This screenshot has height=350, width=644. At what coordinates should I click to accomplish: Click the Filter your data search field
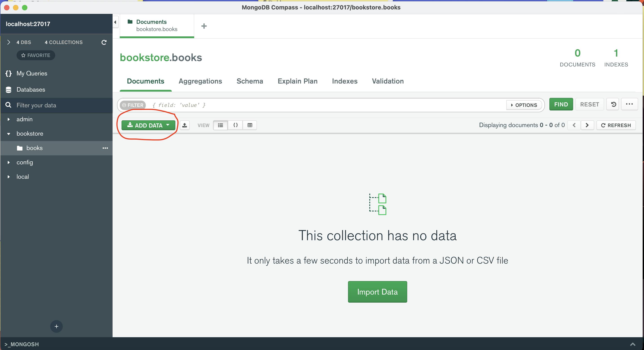click(56, 105)
